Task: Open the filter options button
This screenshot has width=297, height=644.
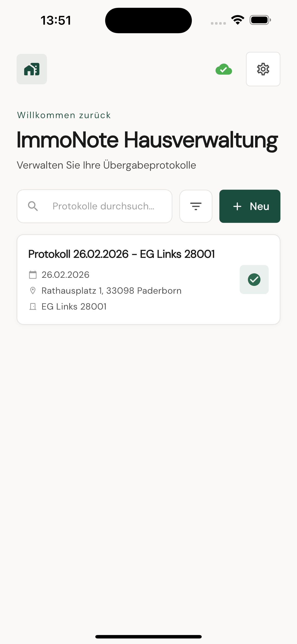Action: coord(196,206)
